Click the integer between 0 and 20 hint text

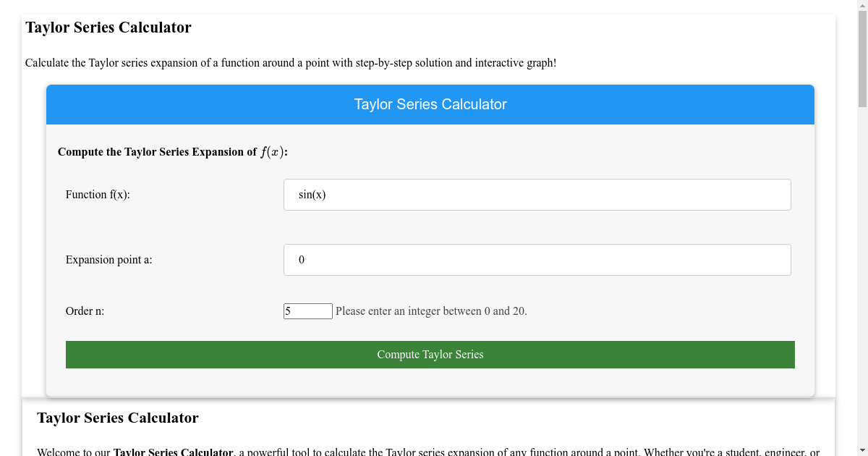click(x=431, y=311)
